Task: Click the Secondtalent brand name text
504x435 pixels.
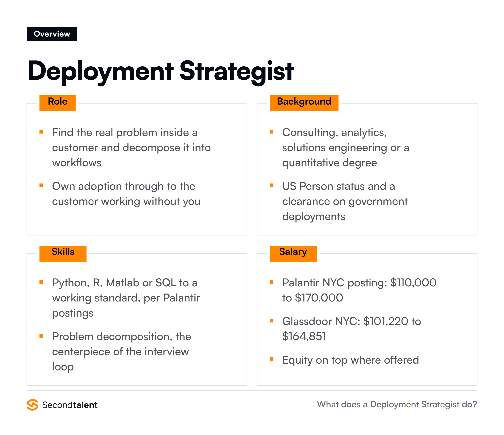Action: [x=70, y=405]
